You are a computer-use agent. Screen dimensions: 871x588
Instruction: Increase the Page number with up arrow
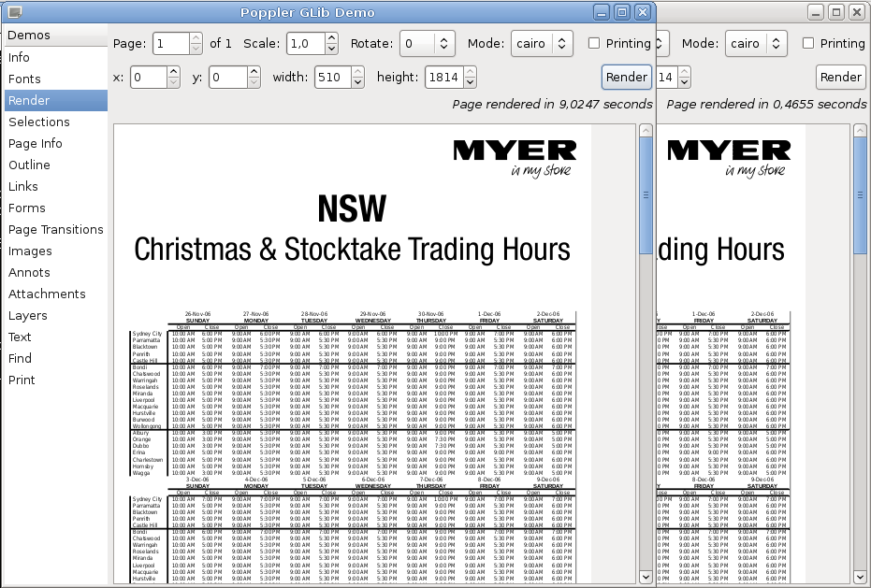pyautogui.click(x=196, y=38)
